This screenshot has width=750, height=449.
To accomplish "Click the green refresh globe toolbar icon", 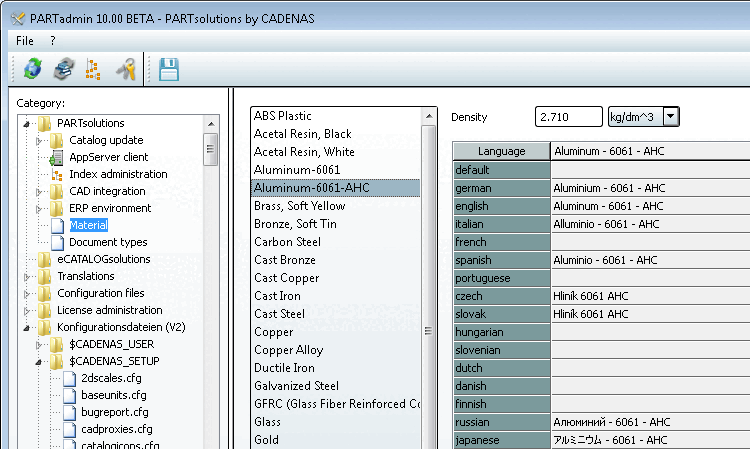I will pos(34,68).
